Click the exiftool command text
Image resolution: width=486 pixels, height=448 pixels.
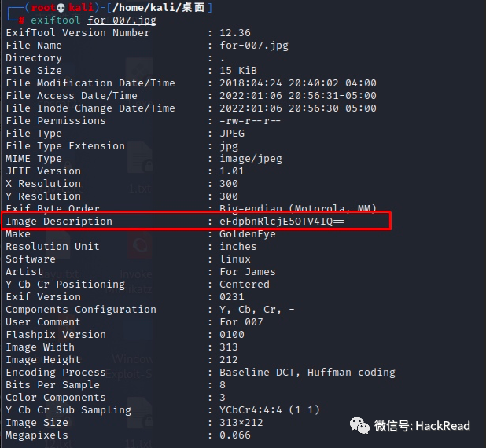(x=56, y=20)
